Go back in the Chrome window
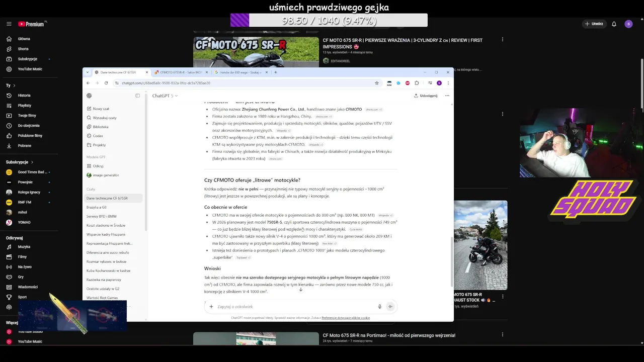 coord(88,83)
